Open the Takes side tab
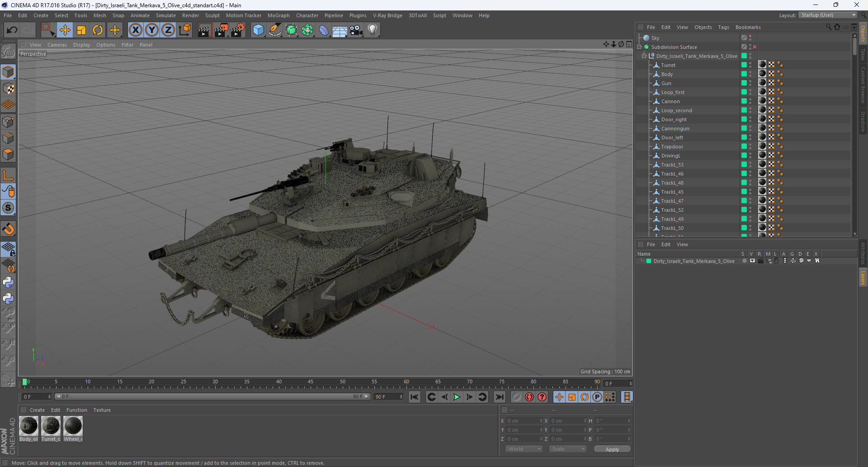The height and width of the screenshot is (467, 868). tap(863, 54)
